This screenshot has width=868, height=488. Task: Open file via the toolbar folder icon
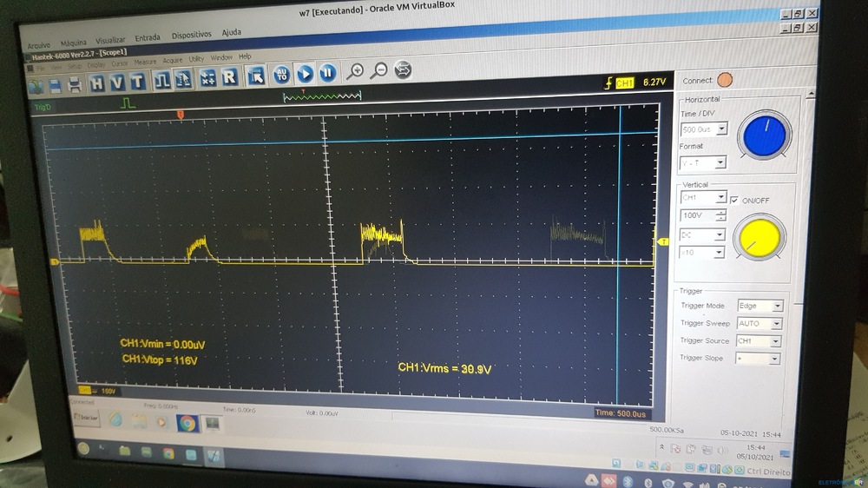(37, 86)
